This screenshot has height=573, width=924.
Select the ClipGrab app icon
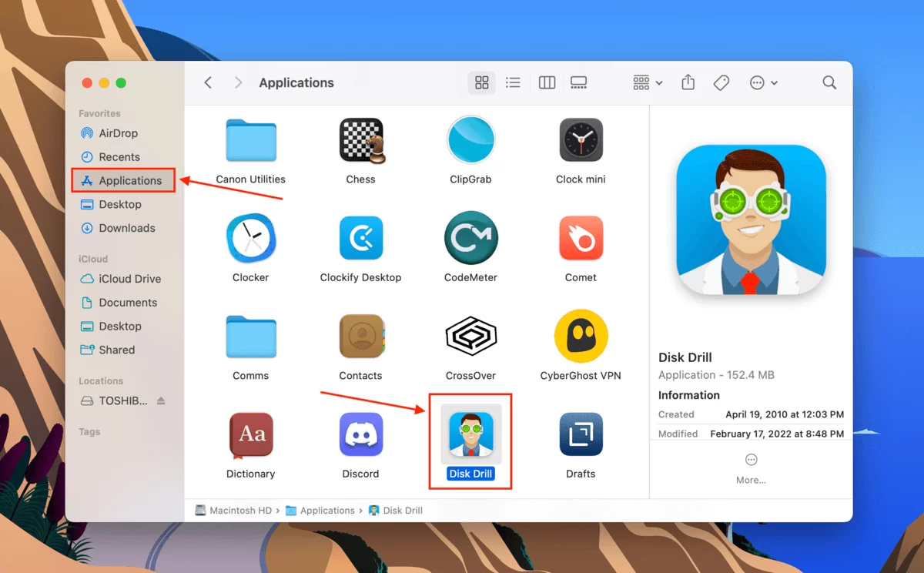click(x=470, y=140)
